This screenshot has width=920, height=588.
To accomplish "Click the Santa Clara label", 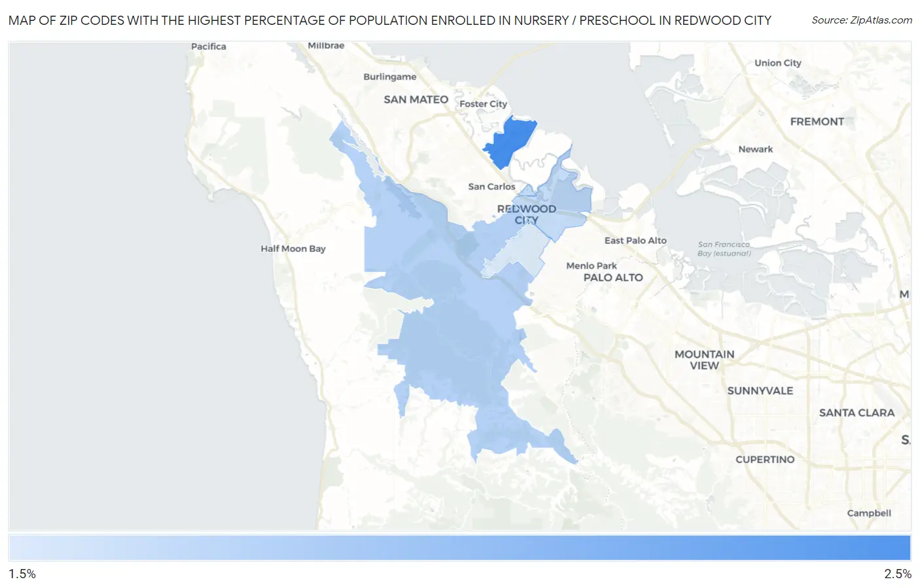I will 857,413.
